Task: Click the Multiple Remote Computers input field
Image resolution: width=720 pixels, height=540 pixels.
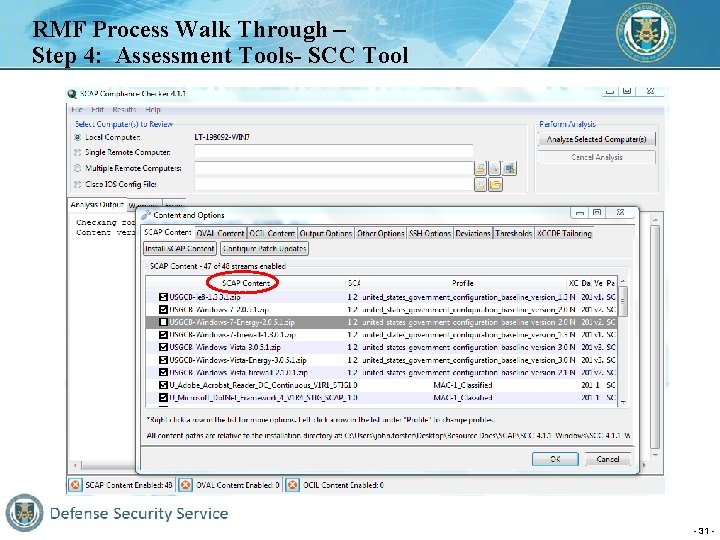Action: [x=334, y=168]
